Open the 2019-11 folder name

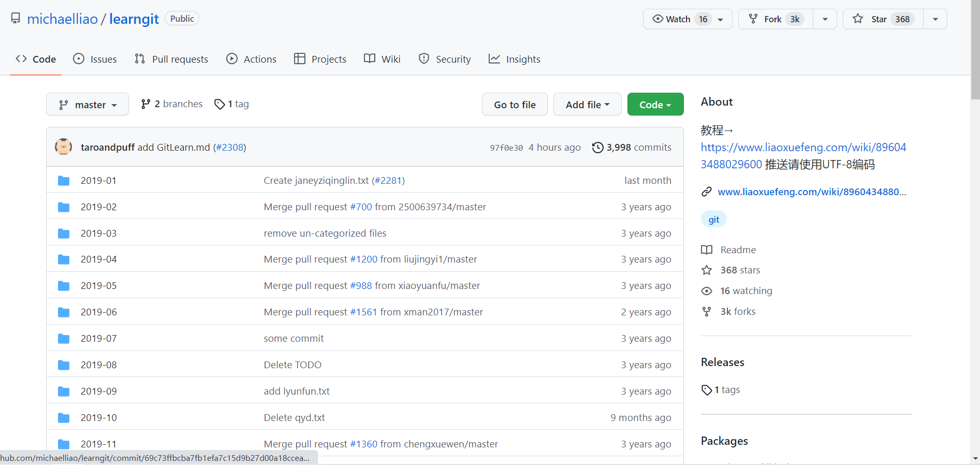(98, 444)
